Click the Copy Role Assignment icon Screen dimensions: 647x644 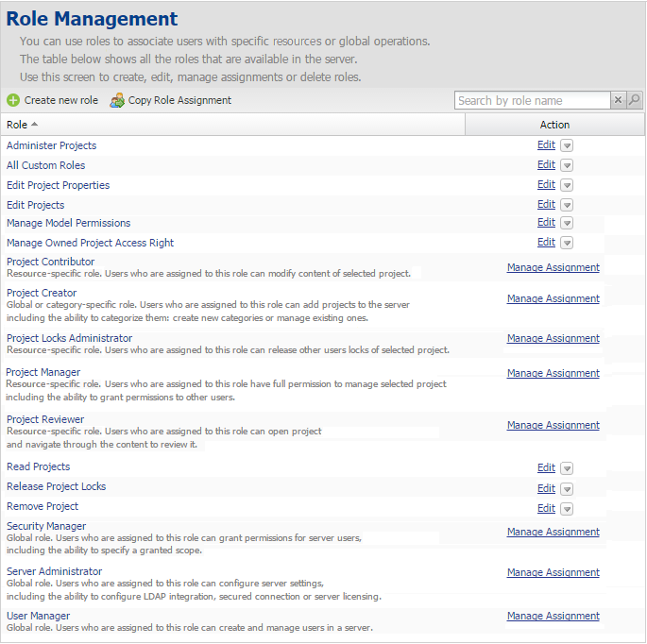pos(117,101)
